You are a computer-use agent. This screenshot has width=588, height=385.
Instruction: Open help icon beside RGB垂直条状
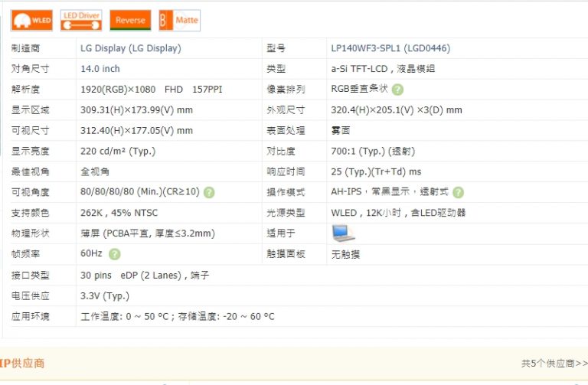pos(397,90)
